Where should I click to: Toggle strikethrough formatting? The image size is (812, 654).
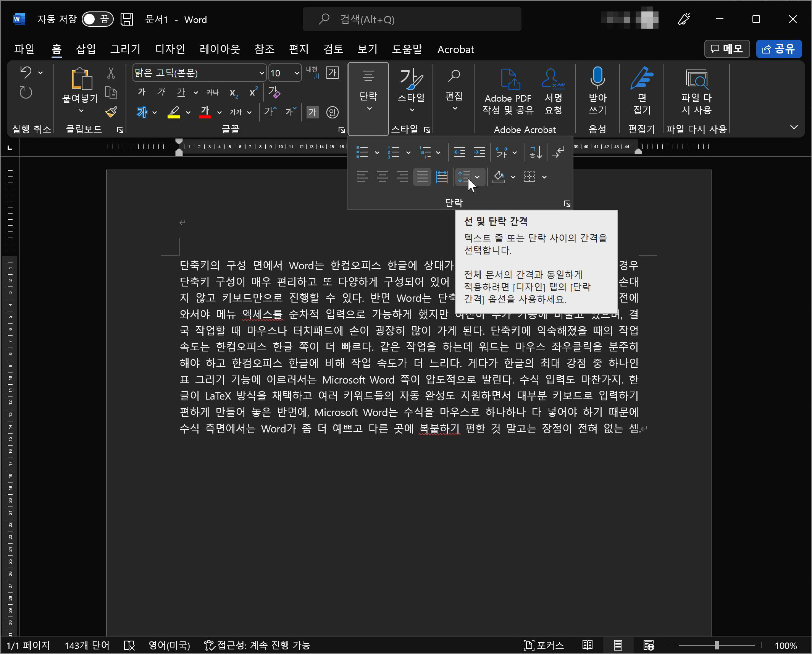click(212, 92)
